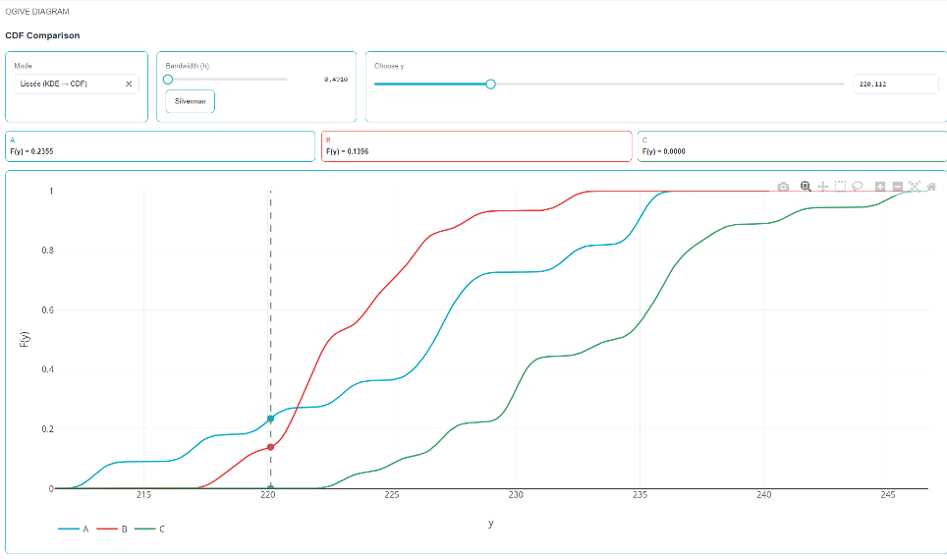Click x-axis tick label 240
Viewport: 947px width, 560px height.
763,495
